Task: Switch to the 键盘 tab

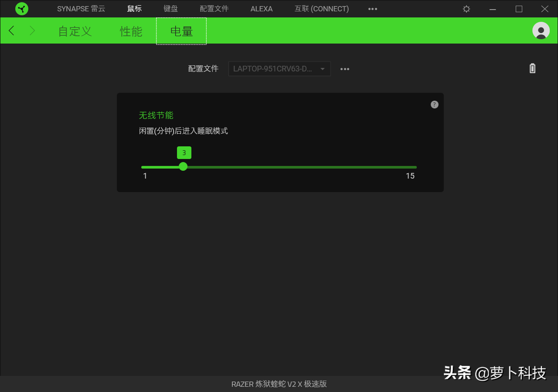Action: coord(171,9)
